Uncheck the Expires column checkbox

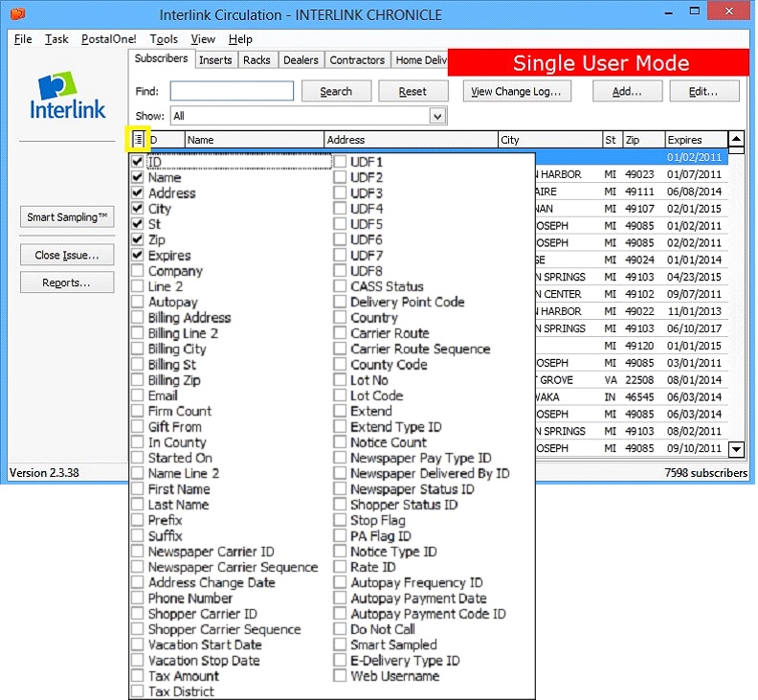point(137,255)
